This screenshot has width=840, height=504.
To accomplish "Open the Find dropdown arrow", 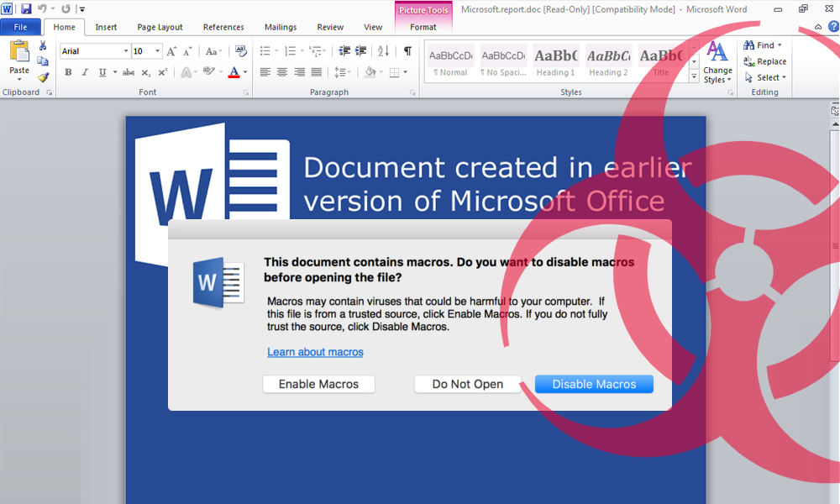I will coord(780,45).
